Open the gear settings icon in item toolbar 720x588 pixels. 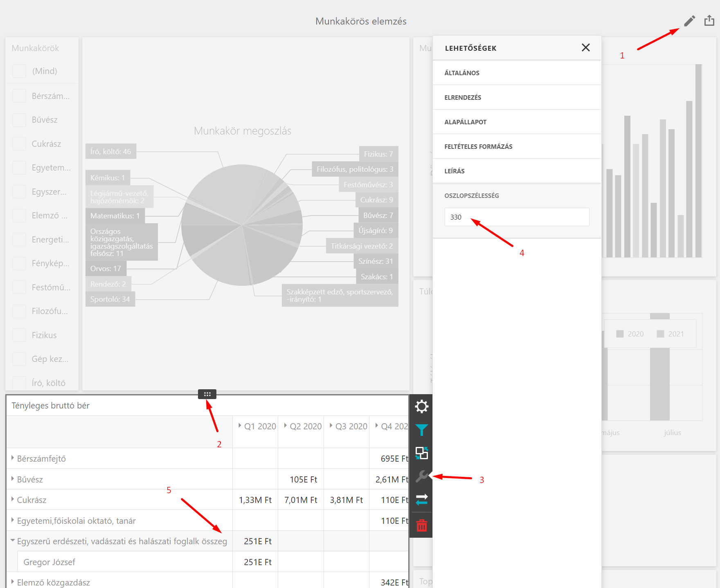(x=421, y=406)
